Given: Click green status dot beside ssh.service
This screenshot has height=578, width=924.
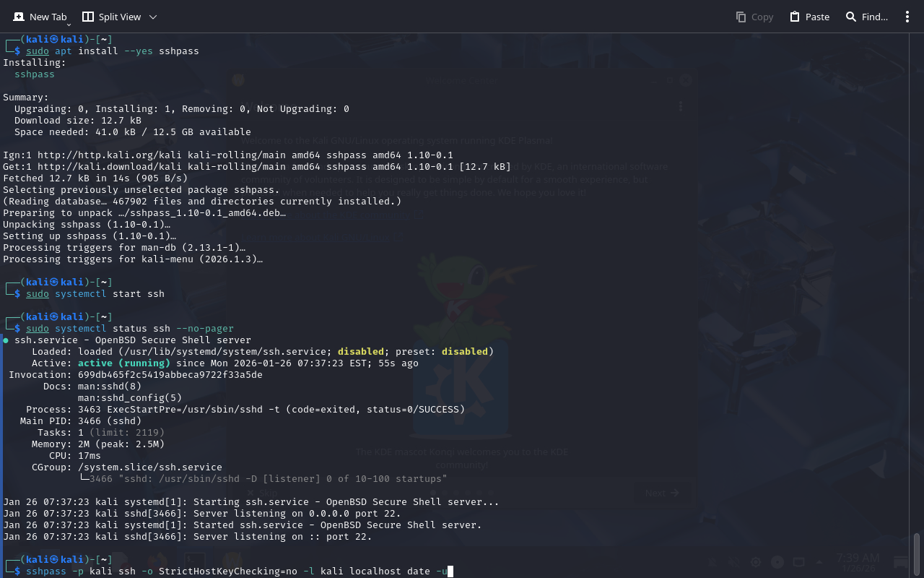Looking at the screenshot, I should [x=6, y=340].
